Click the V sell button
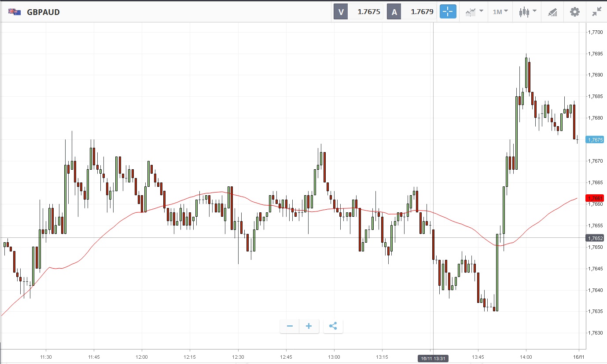The width and height of the screenshot is (607, 364). click(x=341, y=12)
